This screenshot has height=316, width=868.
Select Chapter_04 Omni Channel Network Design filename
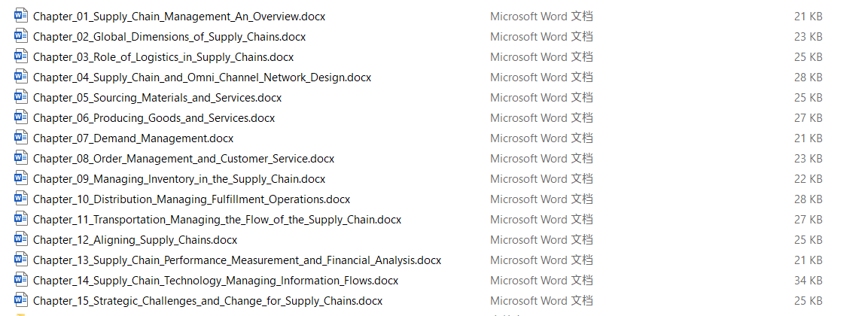[x=202, y=77]
